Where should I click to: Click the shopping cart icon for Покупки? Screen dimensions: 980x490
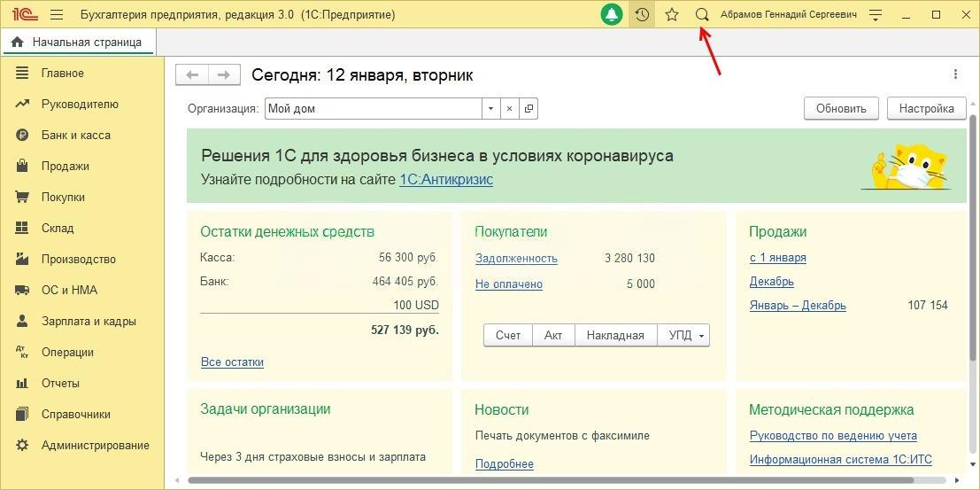point(22,197)
